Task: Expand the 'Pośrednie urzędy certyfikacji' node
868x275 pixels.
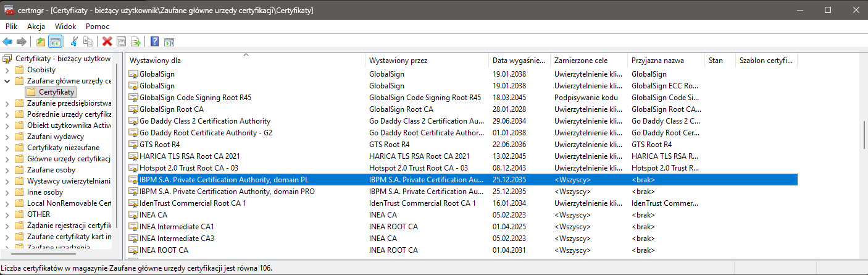Action: [x=7, y=114]
